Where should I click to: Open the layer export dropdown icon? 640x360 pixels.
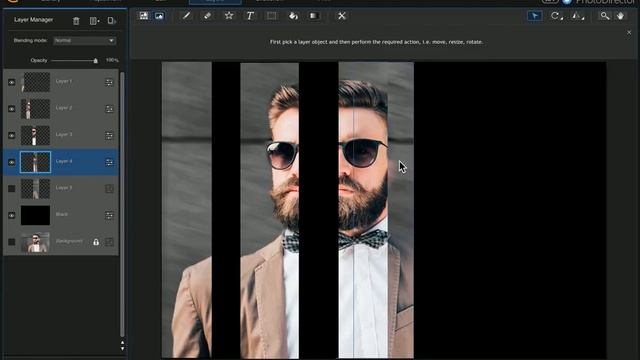(x=111, y=20)
